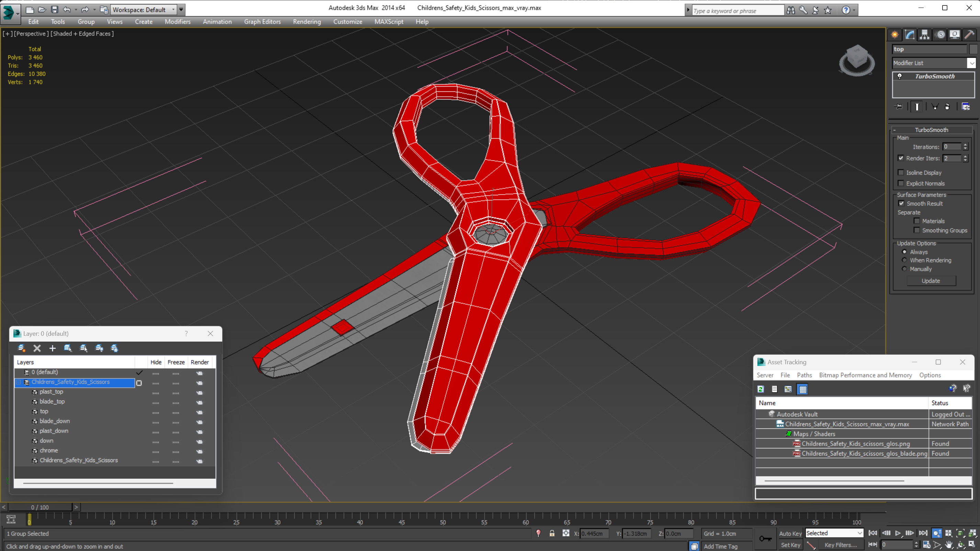Click Pin Stack icon below modifier stack
This screenshot has height=551, width=980.
point(899,106)
